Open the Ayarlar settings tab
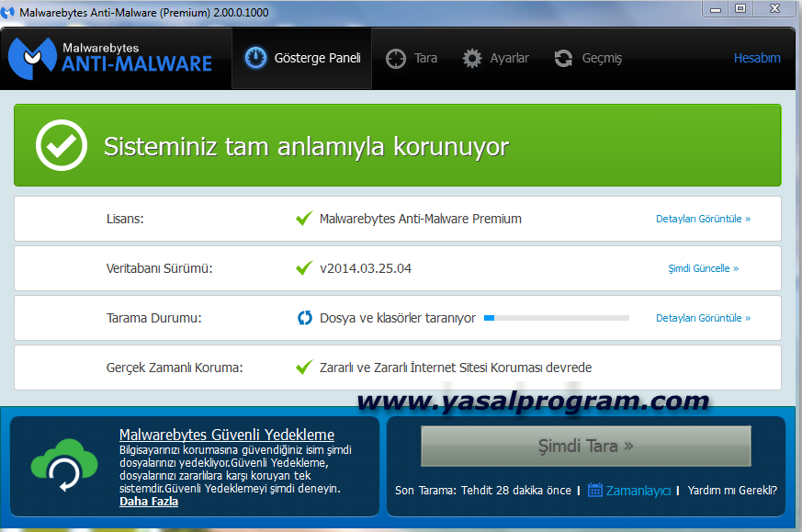 pos(496,58)
